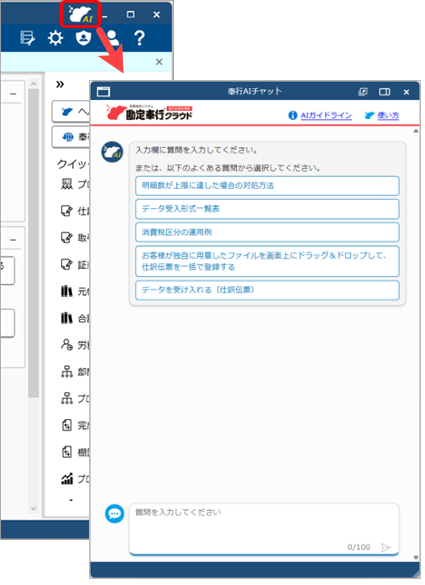Open the books icon item starting with 合
This screenshot has width=425, height=585.
click(75, 318)
